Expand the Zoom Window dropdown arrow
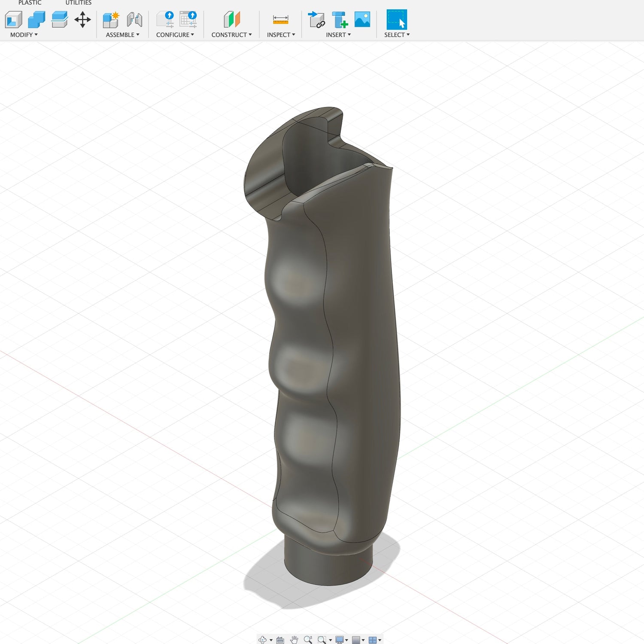This screenshot has width=644, height=644. [x=330, y=640]
